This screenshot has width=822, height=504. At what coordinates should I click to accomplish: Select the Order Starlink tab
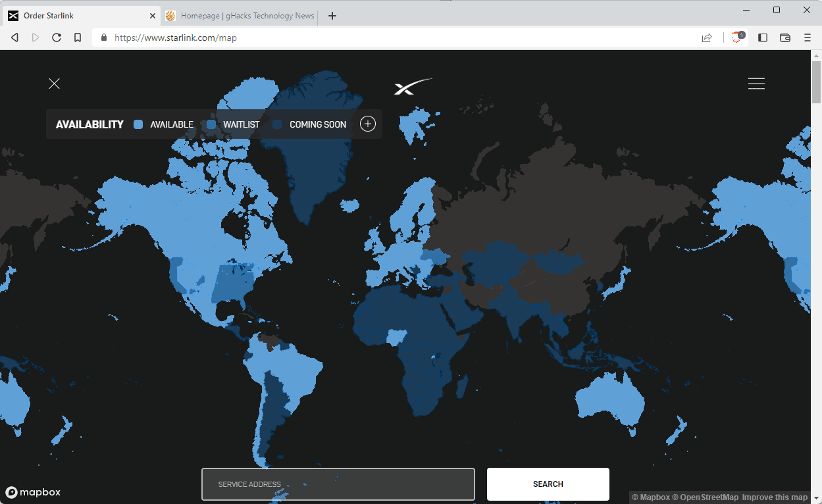[79, 16]
